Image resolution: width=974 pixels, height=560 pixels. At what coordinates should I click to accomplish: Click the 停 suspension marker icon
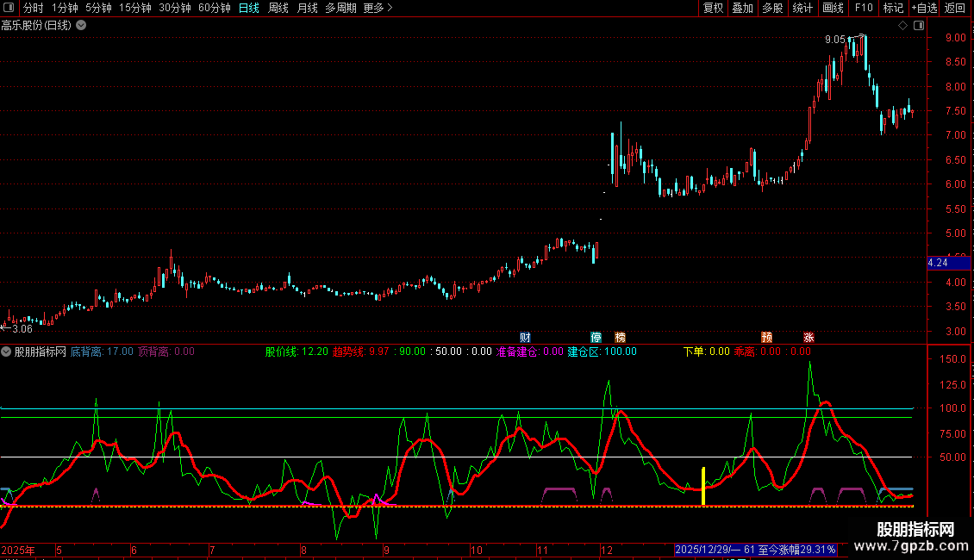coord(596,337)
